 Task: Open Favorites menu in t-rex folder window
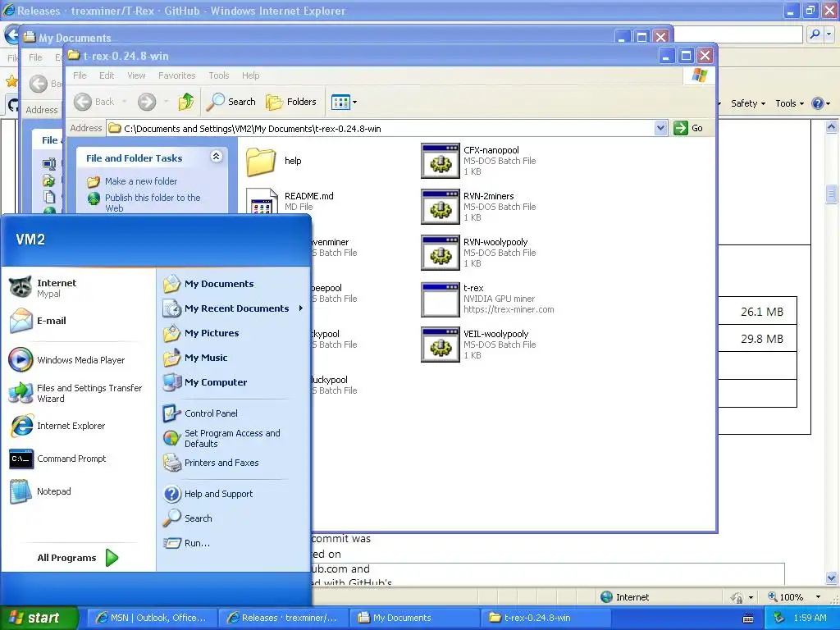(177, 75)
